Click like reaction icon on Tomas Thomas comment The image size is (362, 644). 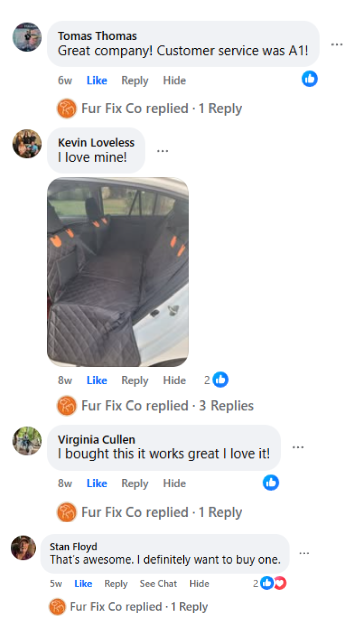(x=310, y=79)
